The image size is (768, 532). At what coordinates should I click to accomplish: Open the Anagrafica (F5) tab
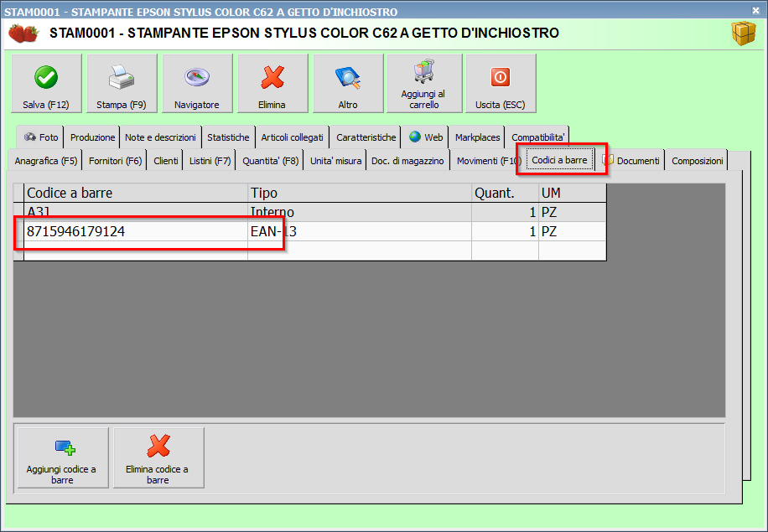tap(45, 161)
